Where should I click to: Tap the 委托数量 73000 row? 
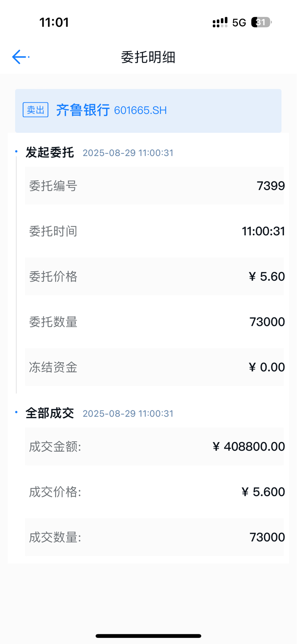point(154,321)
